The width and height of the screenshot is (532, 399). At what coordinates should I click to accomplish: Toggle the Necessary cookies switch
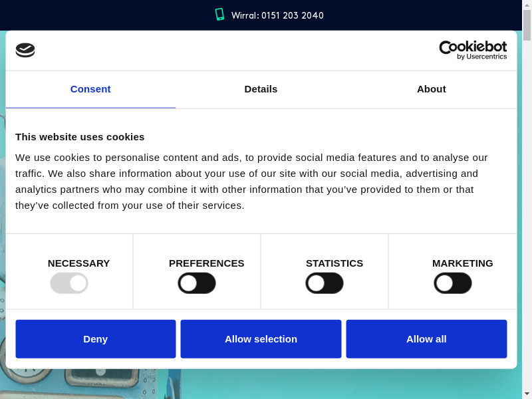tap(69, 283)
